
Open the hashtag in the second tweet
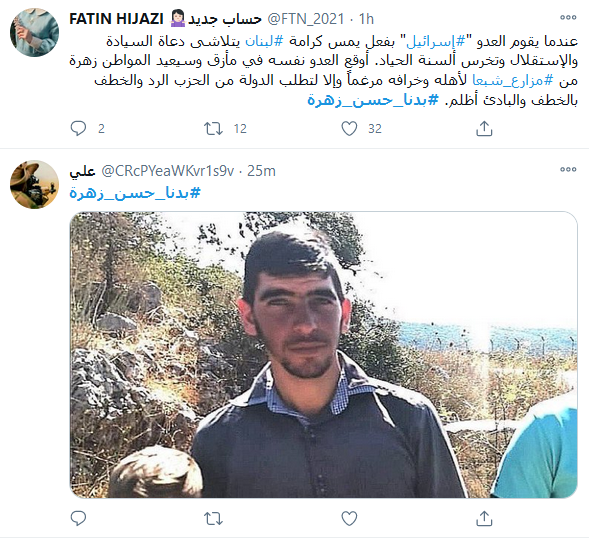click(135, 193)
